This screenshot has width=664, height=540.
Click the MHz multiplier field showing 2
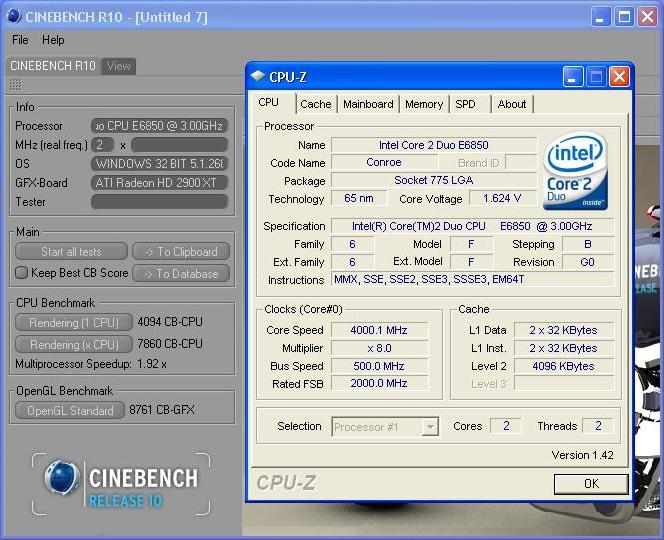(x=102, y=145)
